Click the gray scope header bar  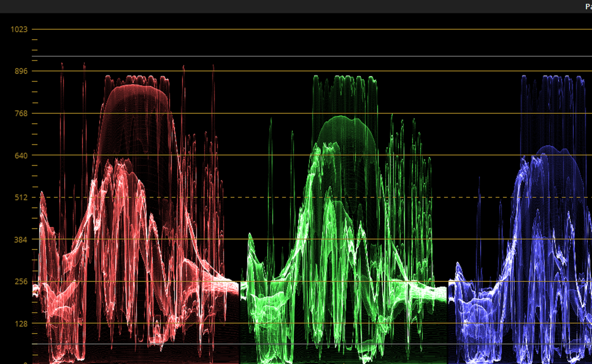296,6
